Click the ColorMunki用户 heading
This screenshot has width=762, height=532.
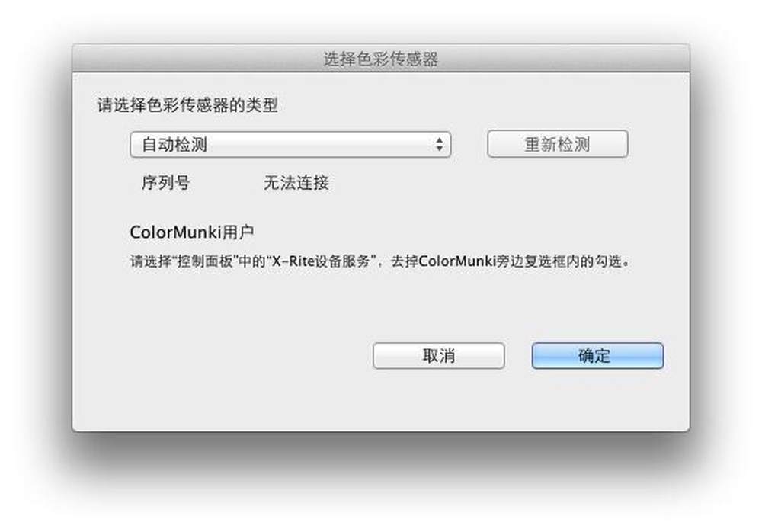point(192,232)
